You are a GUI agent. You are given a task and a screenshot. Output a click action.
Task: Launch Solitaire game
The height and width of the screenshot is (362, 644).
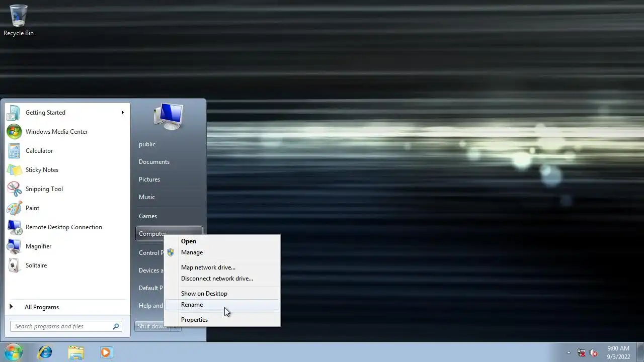pyautogui.click(x=67, y=265)
